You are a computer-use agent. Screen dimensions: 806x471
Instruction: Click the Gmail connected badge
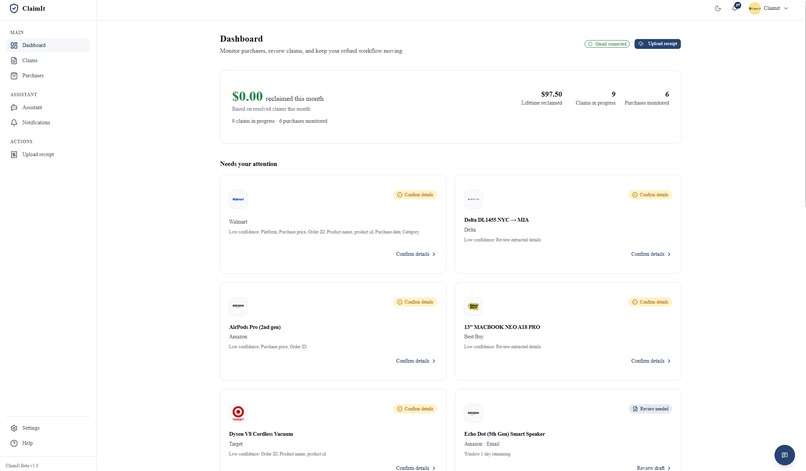(607, 44)
